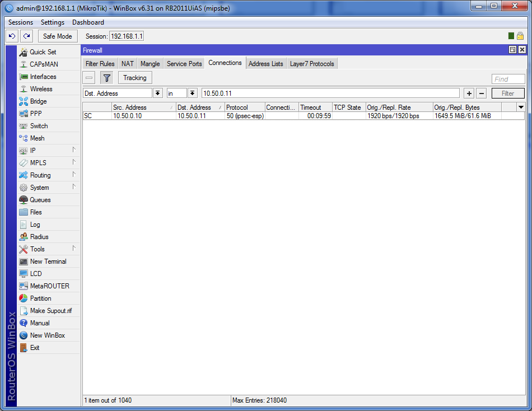532x411 pixels.
Task: Click the filter value field 10.50.0.11
Action: (330, 94)
